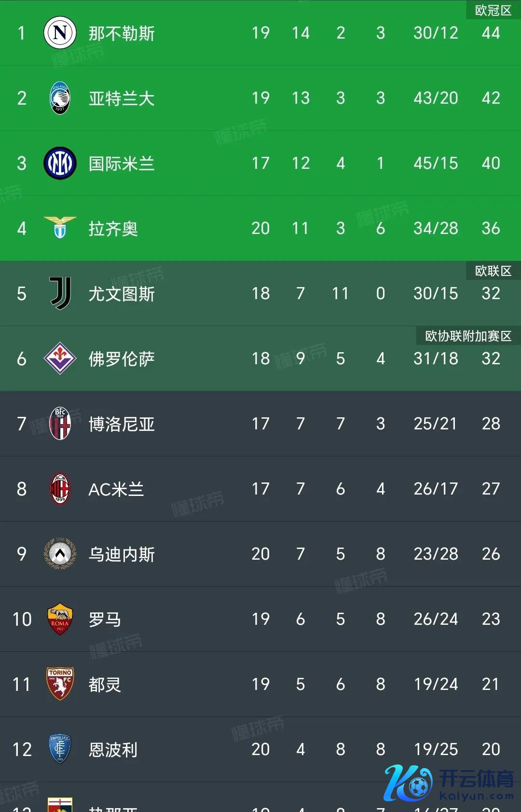
Task: Tap the 欧协联附加赛区 zone label
Action: point(468,336)
